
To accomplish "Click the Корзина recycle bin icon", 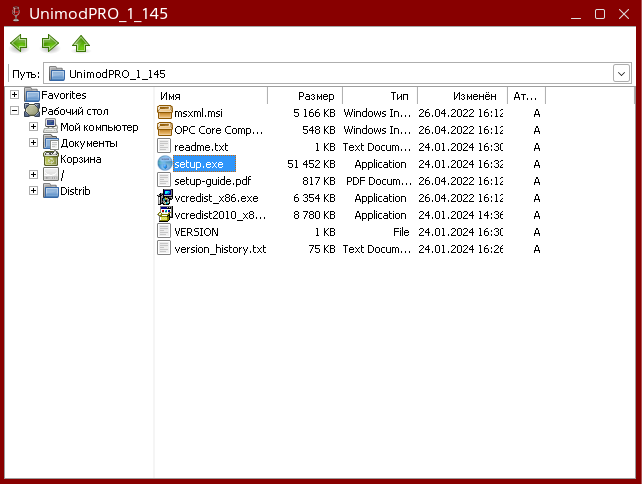I will pos(51,158).
